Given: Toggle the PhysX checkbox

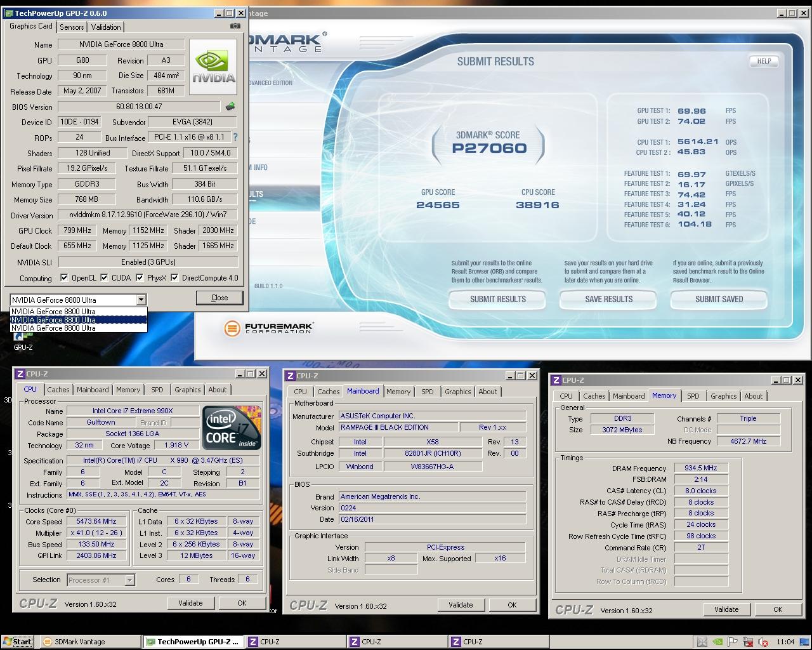Looking at the screenshot, I should coord(140,277).
